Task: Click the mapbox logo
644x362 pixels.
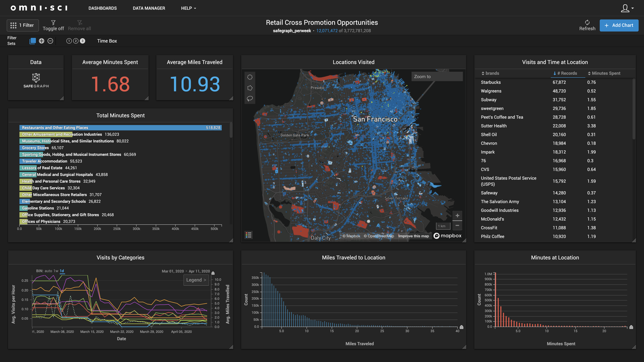Action: (x=447, y=236)
